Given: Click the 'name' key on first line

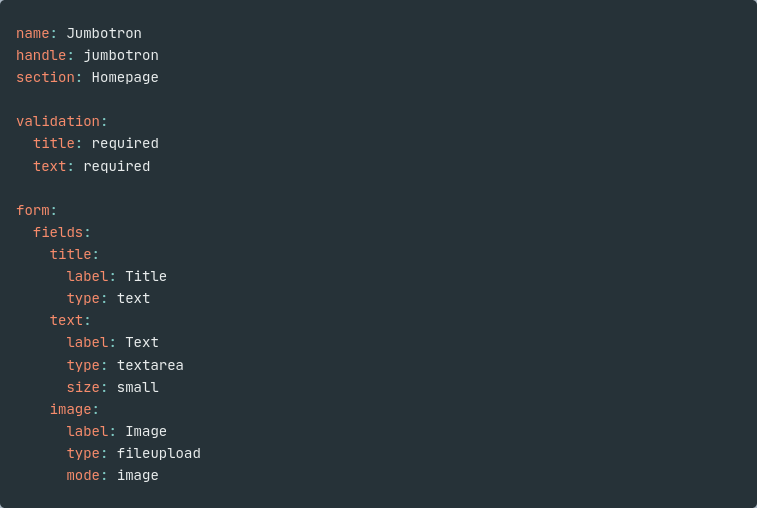Looking at the screenshot, I should [x=33, y=33].
